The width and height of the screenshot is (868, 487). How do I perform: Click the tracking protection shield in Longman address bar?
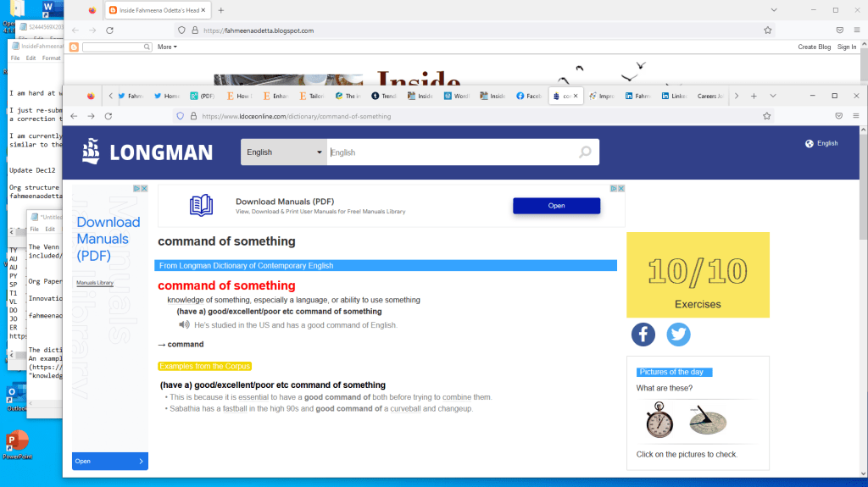181,116
